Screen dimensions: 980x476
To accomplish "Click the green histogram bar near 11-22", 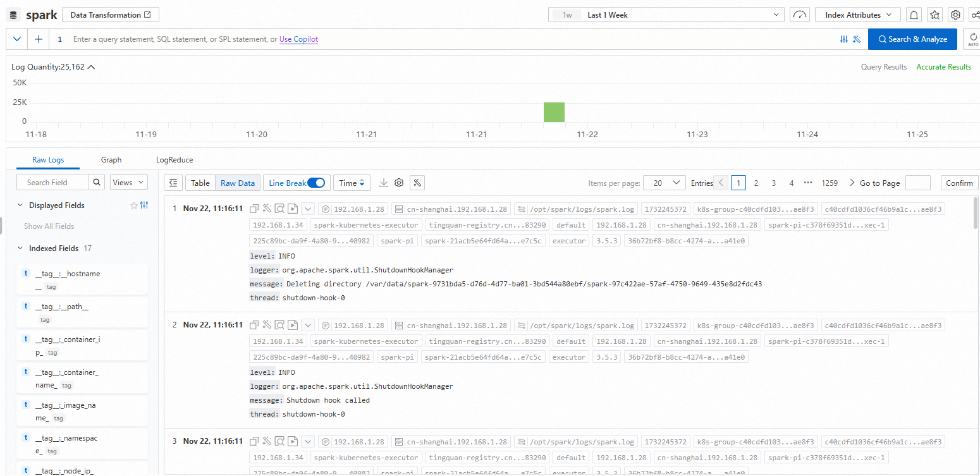I will pos(554,112).
